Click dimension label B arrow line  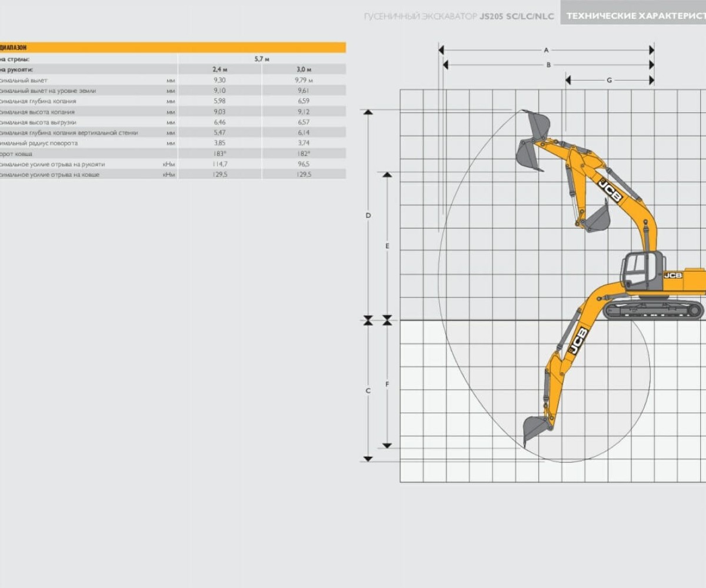coord(548,65)
